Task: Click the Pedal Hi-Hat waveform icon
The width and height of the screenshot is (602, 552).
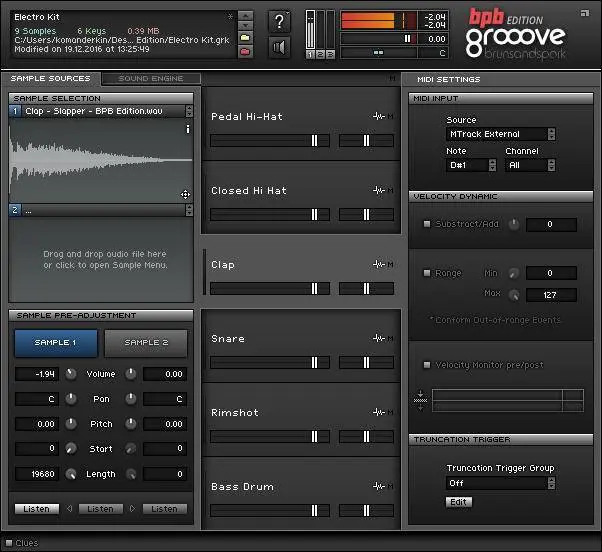Action: (x=379, y=116)
